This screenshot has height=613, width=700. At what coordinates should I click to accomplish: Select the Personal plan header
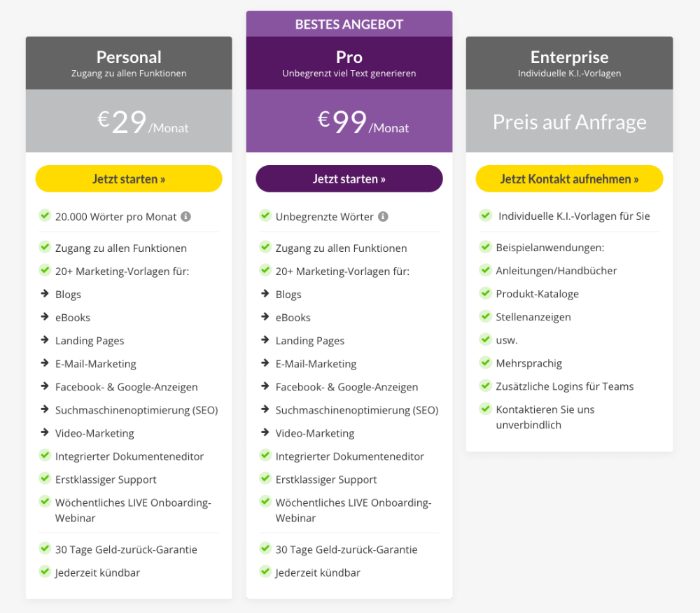click(x=129, y=63)
